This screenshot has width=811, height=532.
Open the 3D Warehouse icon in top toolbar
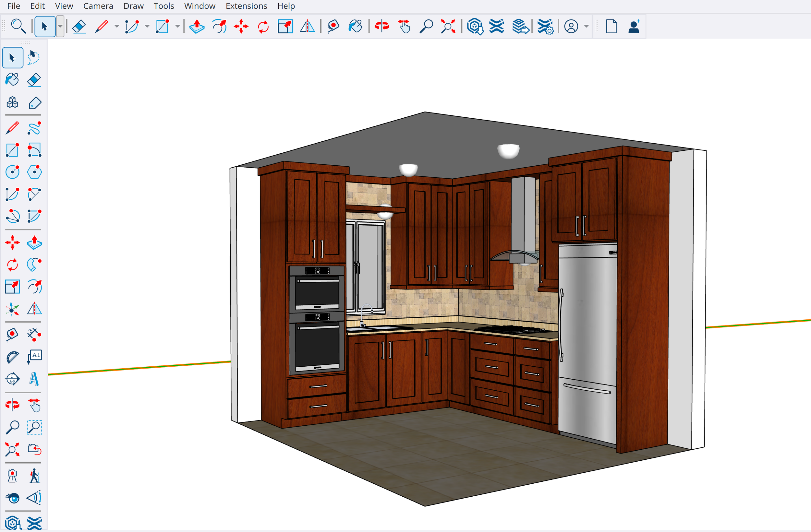tap(475, 26)
